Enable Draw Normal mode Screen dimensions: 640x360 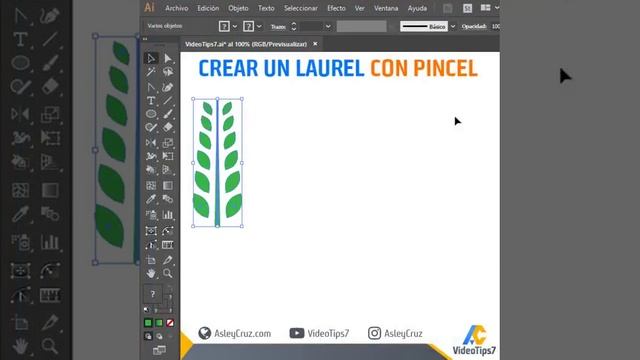coord(148,336)
